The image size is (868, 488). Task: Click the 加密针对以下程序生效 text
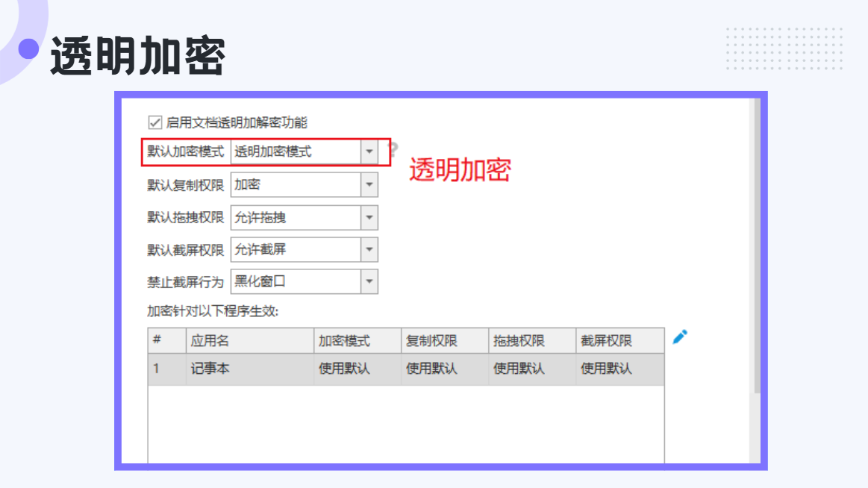(x=213, y=311)
